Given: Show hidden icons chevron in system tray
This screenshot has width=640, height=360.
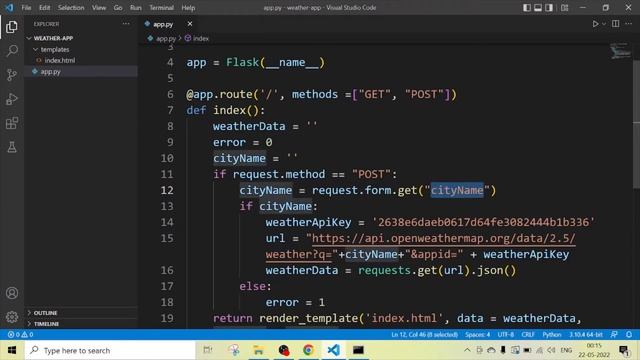Looking at the screenshot, I should coord(467,350).
